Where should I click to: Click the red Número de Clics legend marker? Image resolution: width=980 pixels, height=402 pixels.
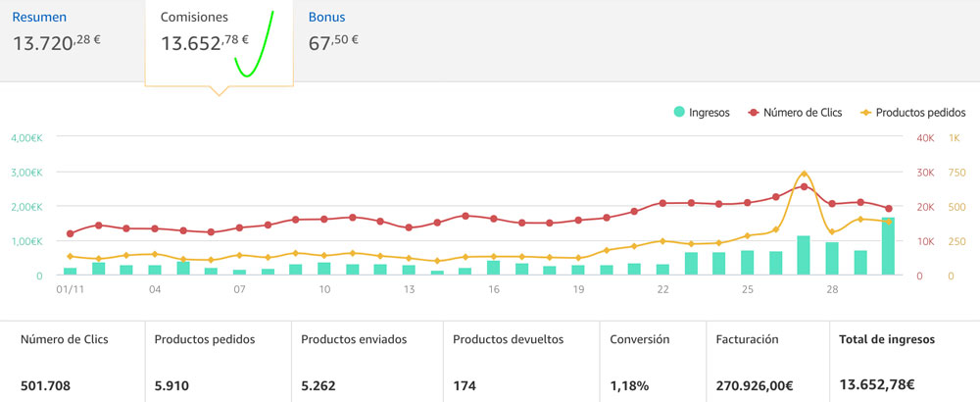[x=754, y=113]
